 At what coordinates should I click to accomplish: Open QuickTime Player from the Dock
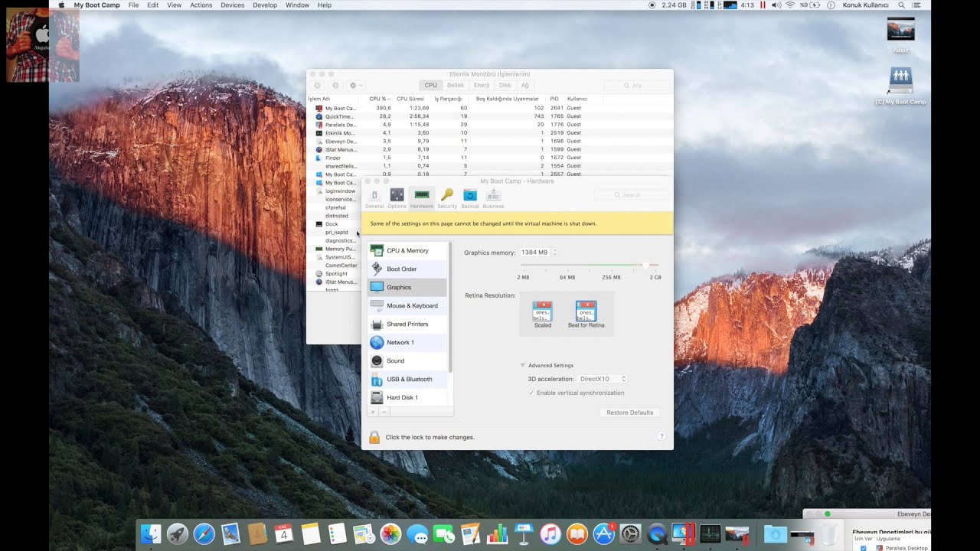(657, 533)
